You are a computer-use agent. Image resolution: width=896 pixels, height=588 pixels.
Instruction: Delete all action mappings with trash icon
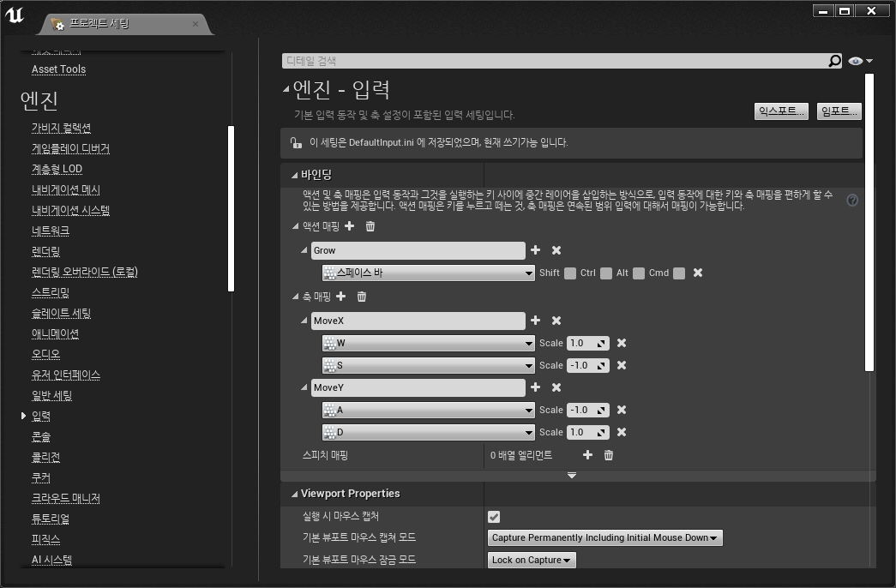[x=370, y=226]
